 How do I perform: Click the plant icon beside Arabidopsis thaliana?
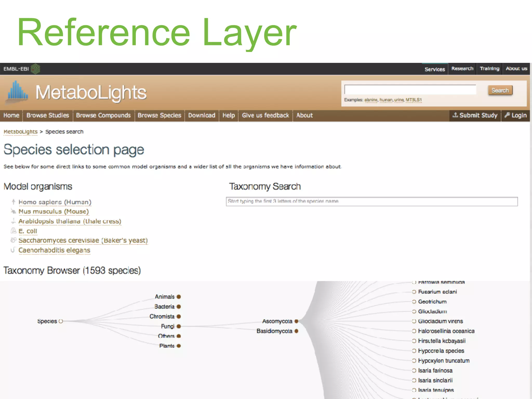tap(14, 221)
